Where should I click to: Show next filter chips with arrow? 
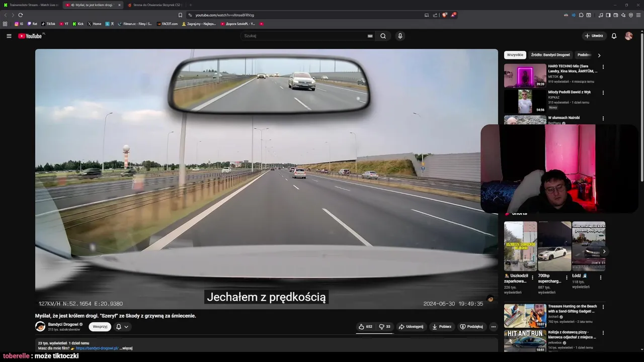(x=599, y=55)
